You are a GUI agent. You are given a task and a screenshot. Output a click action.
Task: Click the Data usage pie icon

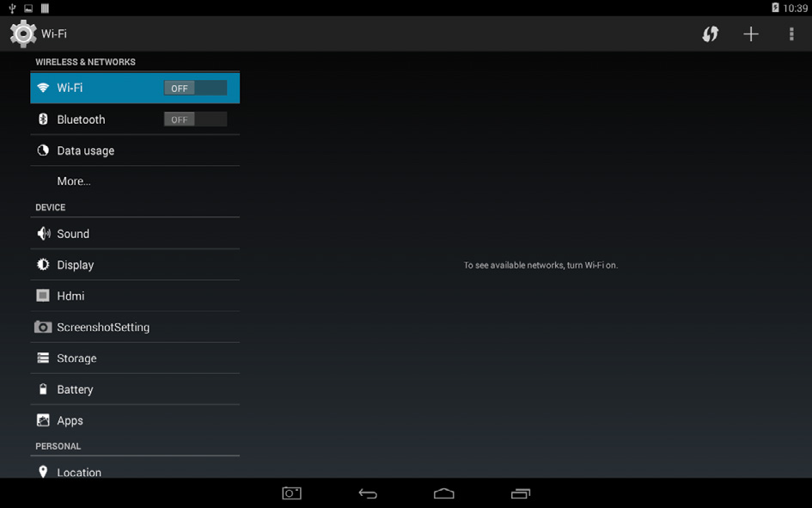[43, 150]
